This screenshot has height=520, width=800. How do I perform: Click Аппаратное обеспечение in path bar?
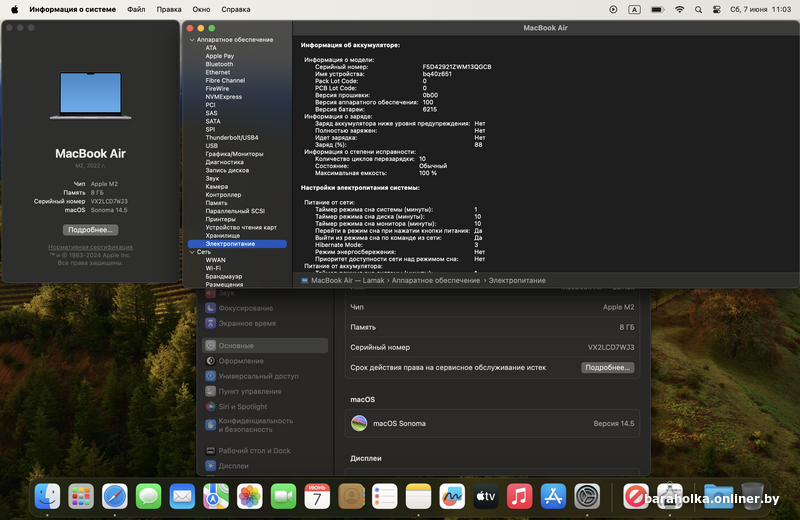(436, 281)
